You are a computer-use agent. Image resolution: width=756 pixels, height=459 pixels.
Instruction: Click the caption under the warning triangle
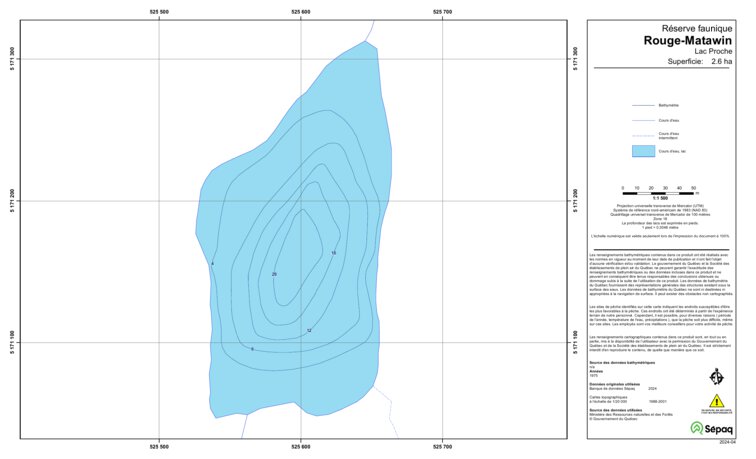click(716, 412)
